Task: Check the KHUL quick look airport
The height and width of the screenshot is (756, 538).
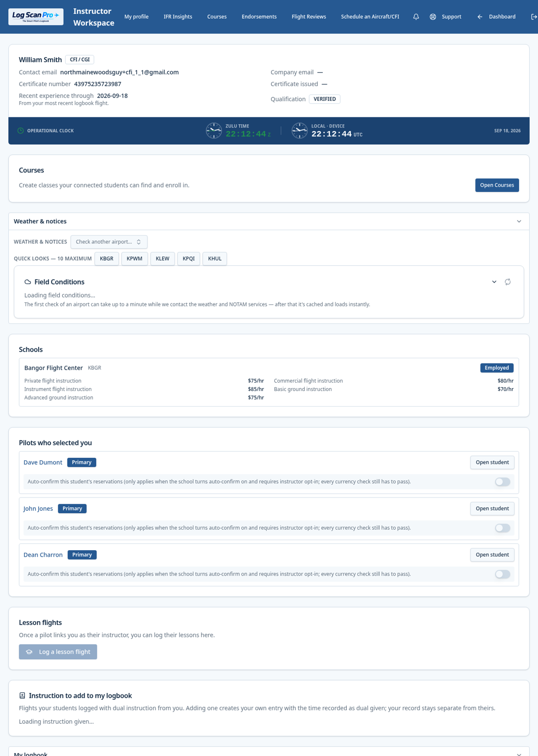Action: coord(215,259)
